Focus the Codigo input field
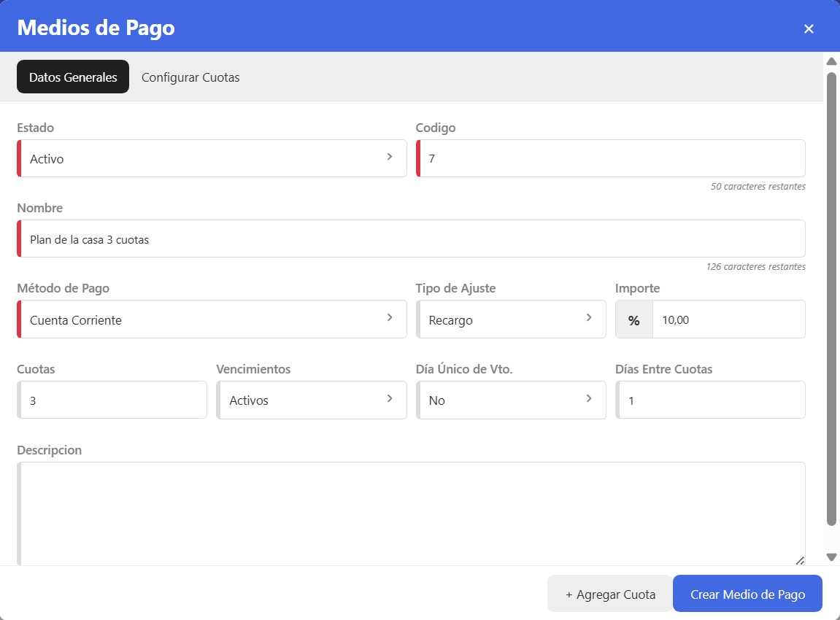The image size is (840, 620). 612,158
